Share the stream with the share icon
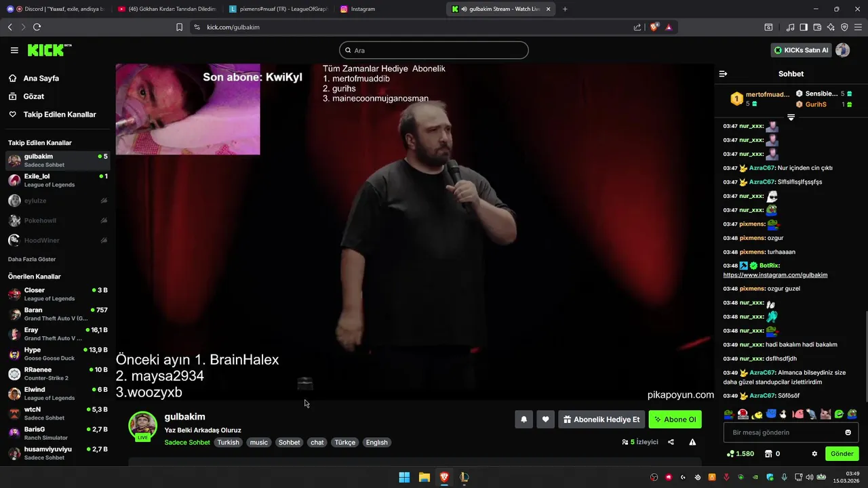 point(671,442)
